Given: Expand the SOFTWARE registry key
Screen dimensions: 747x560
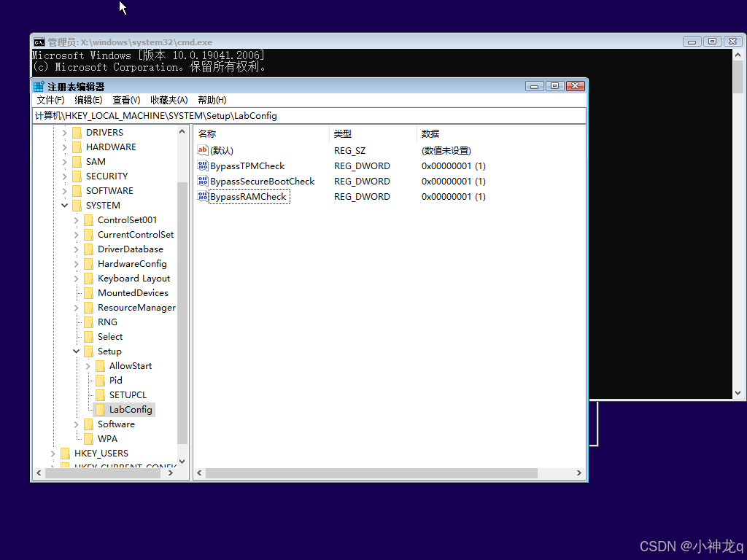Looking at the screenshot, I should [64, 190].
